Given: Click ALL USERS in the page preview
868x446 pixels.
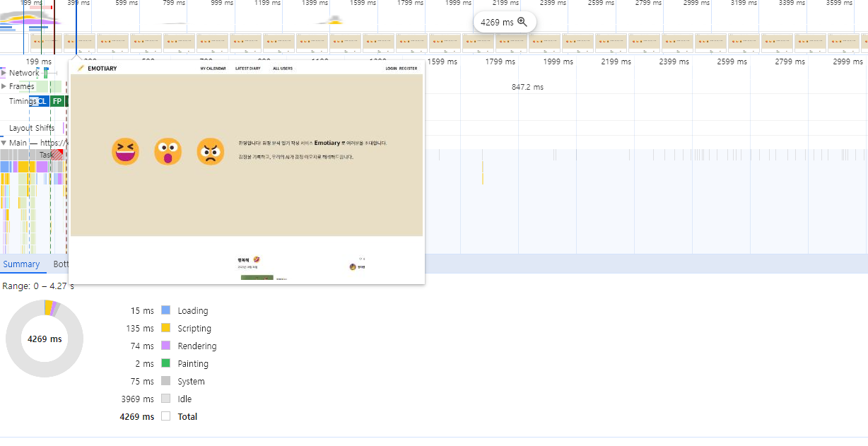Looking at the screenshot, I should point(283,69).
